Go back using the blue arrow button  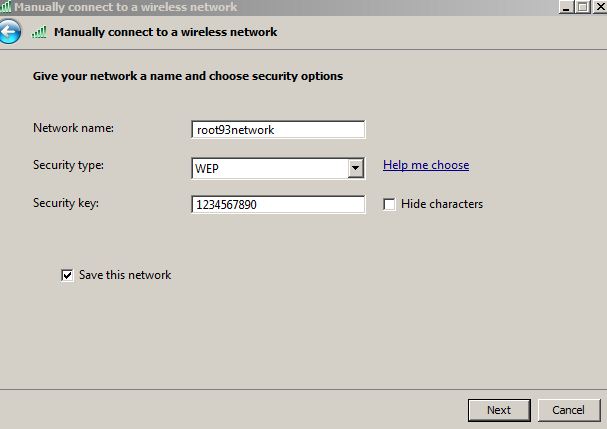pyautogui.click(x=9, y=32)
